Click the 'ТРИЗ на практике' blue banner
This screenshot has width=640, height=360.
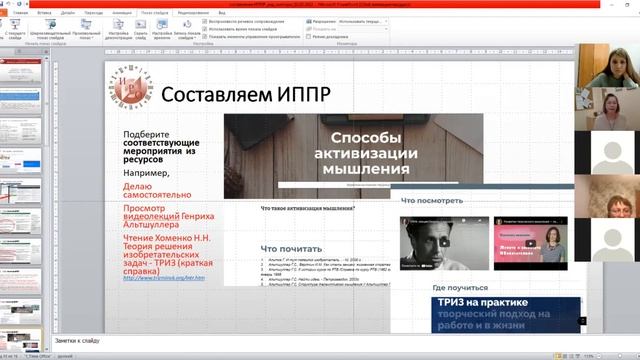click(x=506, y=315)
